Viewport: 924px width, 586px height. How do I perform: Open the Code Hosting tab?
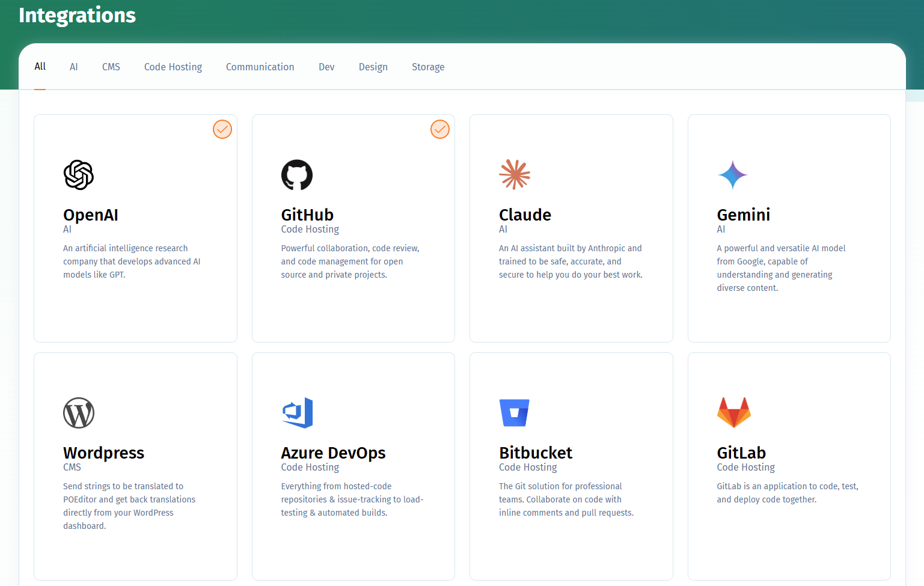(173, 67)
